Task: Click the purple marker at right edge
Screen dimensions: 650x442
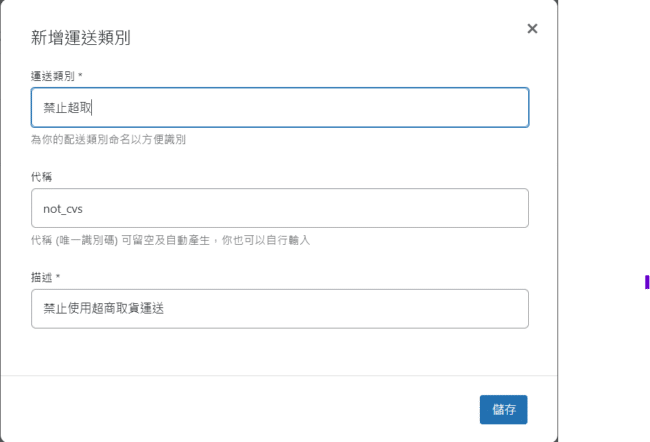Action: (x=646, y=283)
